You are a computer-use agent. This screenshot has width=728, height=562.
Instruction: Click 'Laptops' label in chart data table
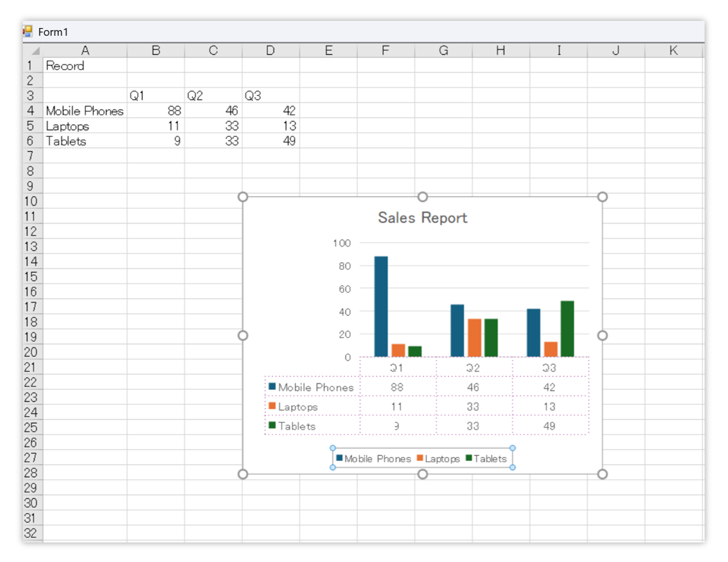pyautogui.click(x=298, y=407)
